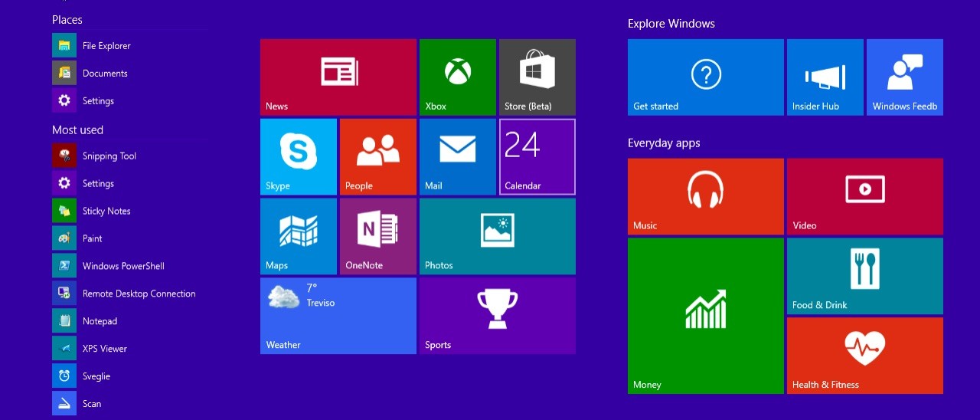Image resolution: width=980 pixels, height=420 pixels.
Task: Select the "Sveglie" label
Action: point(96,377)
